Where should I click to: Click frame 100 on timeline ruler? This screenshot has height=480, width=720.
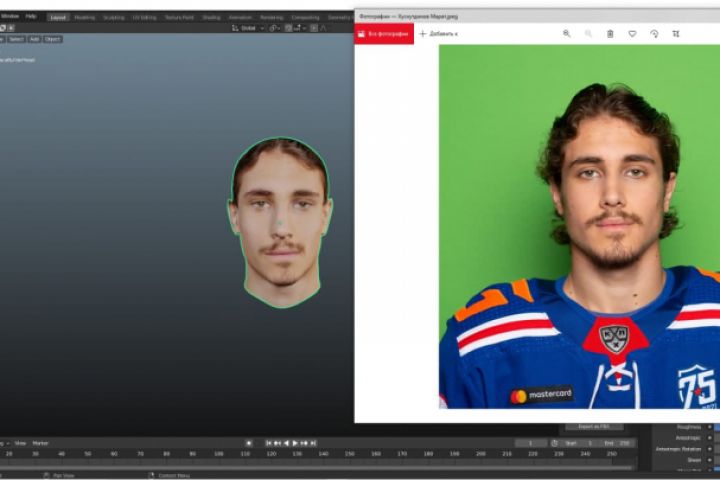click(x=219, y=454)
